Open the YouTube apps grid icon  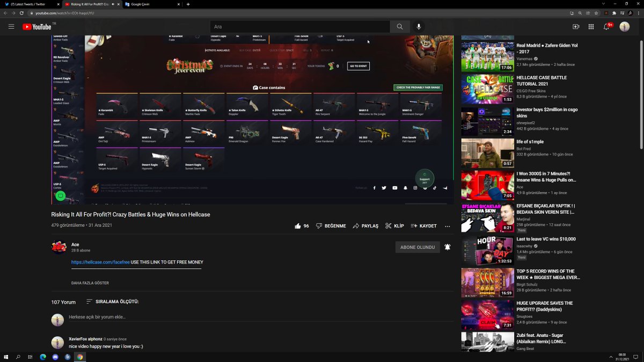point(591,26)
